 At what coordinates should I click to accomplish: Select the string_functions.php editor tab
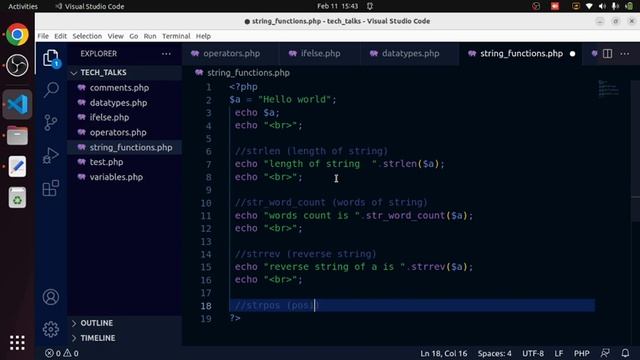pyautogui.click(x=521, y=53)
